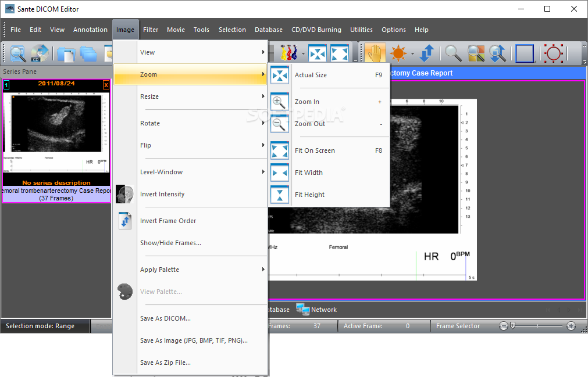588x377 pixels.
Task: Expand the View submenu
Action: (190, 52)
